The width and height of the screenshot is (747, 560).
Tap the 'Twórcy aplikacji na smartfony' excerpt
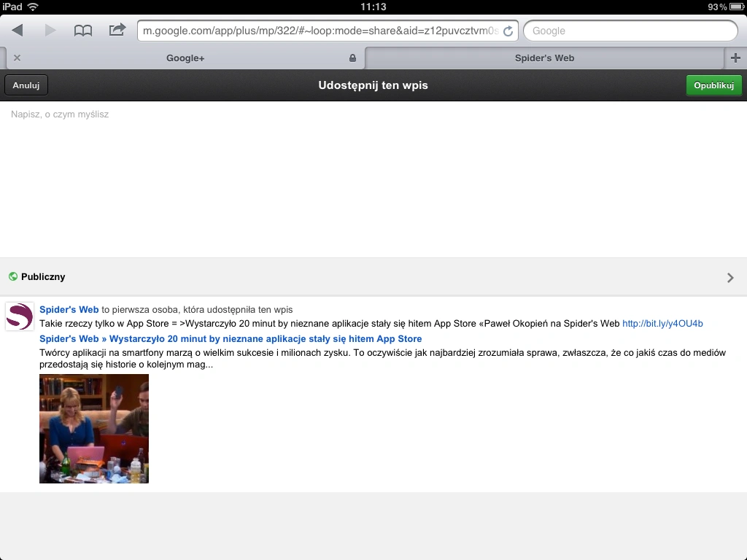pos(382,359)
